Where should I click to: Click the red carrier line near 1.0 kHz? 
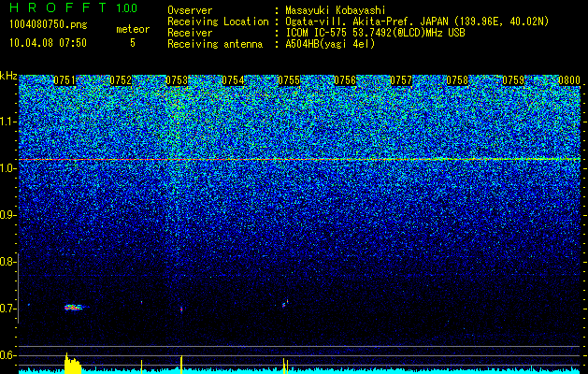pos(299,160)
